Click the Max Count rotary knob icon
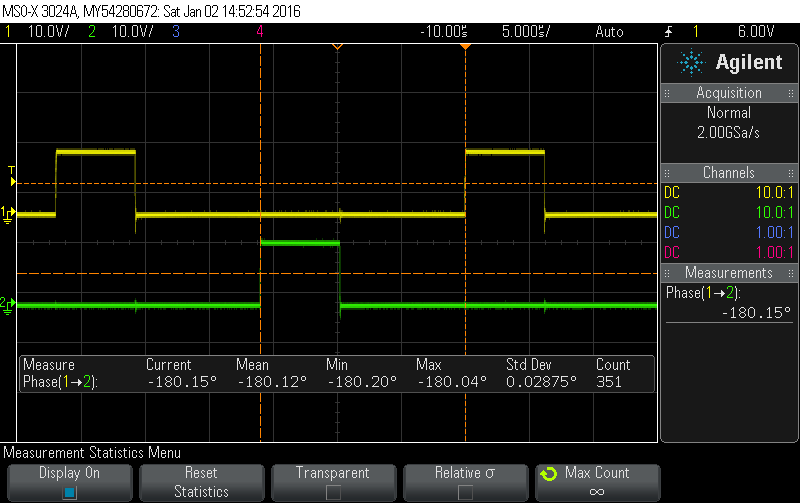 549,474
